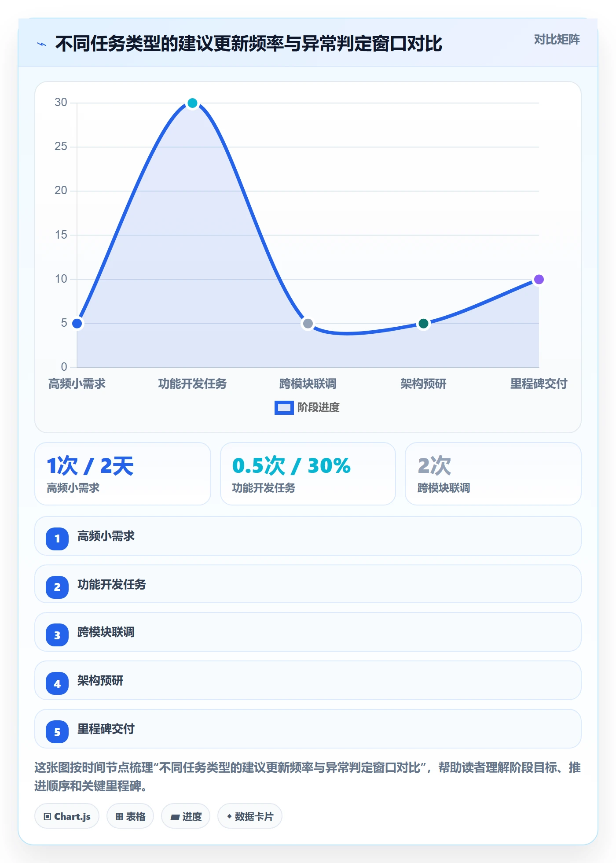Image resolution: width=616 pixels, height=863 pixels.
Task: Click the gray 跨模块联调 chart point
Action: pyautogui.click(x=308, y=324)
